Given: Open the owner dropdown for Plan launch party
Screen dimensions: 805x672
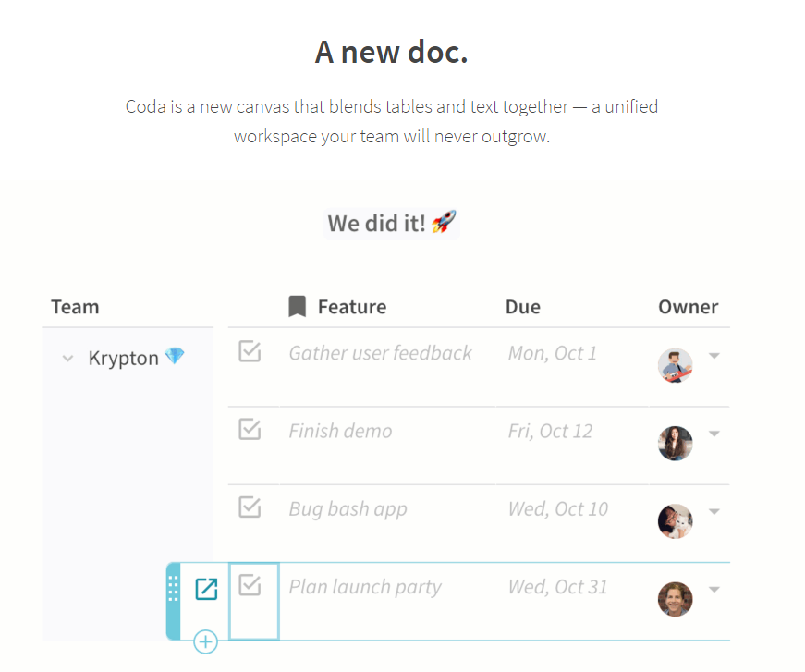Looking at the screenshot, I should click(x=713, y=588).
